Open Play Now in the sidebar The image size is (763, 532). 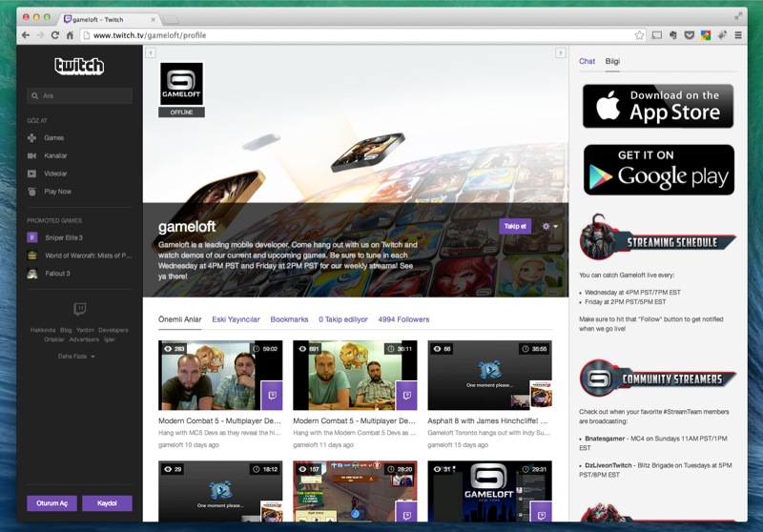57,192
